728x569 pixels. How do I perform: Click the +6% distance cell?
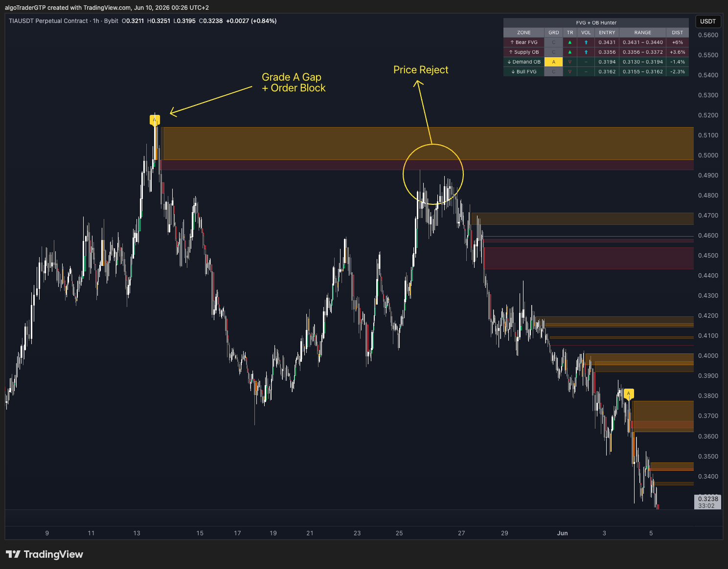coord(678,43)
